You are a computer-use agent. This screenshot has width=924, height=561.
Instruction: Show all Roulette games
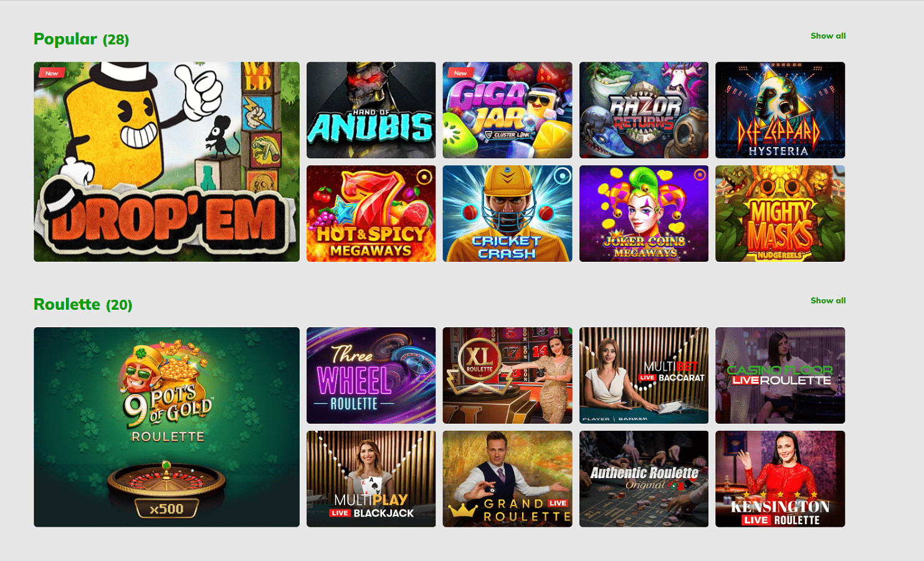(x=828, y=300)
